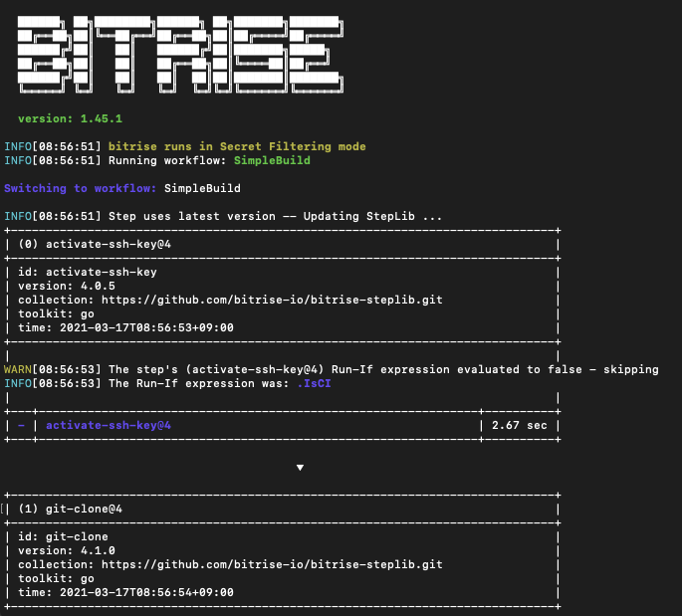Click 'Switching to workflow:' purple text
This screenshot has height=616, width=682.
pyautogui.click(x=80, y=188)
